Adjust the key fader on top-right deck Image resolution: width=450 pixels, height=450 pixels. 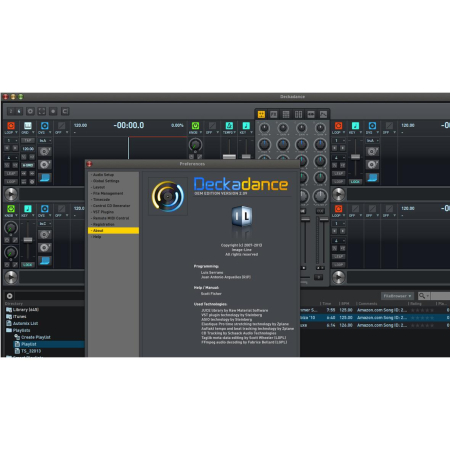click(x=355, y=157)
